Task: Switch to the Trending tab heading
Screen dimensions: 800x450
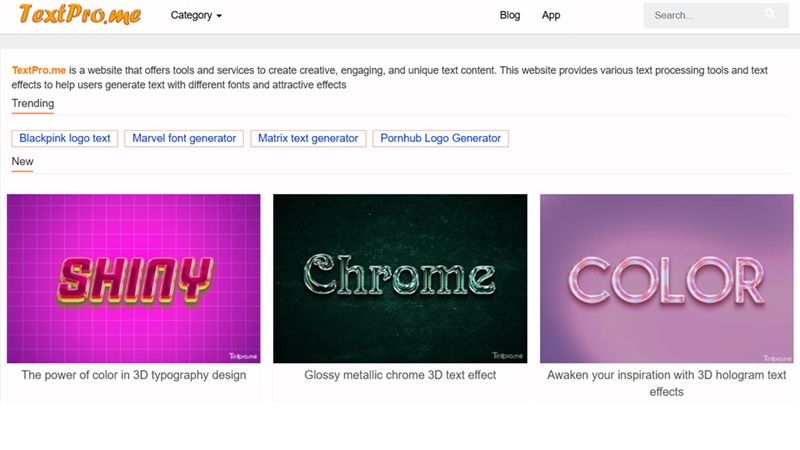Action: point(33,103)
